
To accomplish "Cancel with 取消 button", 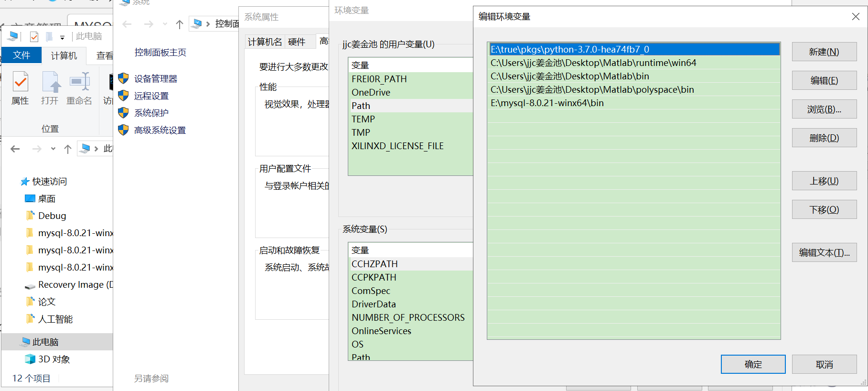I will 824,364.
